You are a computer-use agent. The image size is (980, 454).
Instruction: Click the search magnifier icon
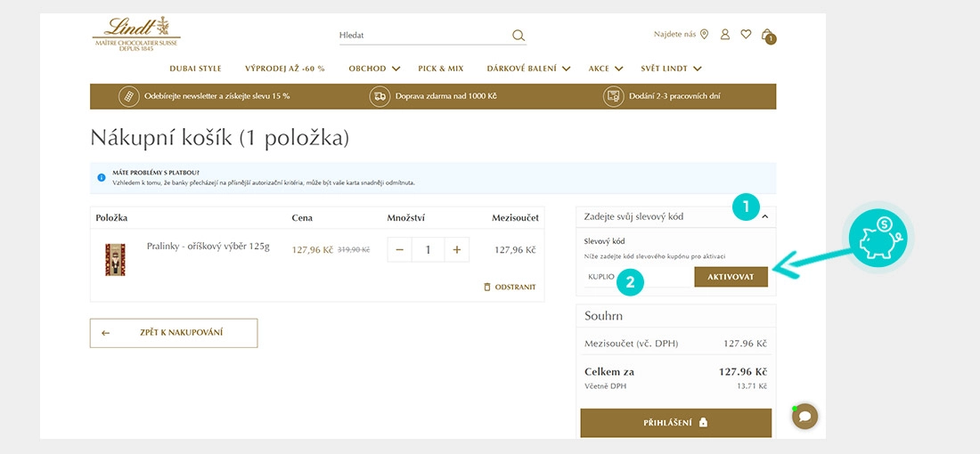(519, 36)
